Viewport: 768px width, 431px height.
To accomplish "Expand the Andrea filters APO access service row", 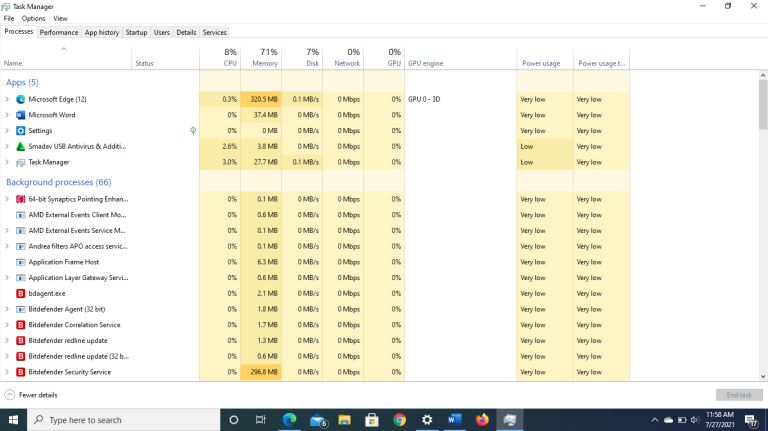I will [x=7, y=246].
